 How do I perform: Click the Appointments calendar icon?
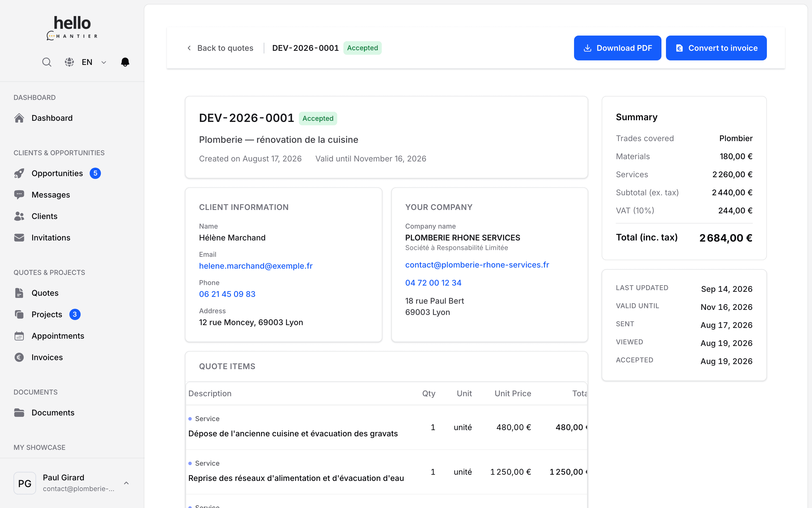[x=19, y=336]
